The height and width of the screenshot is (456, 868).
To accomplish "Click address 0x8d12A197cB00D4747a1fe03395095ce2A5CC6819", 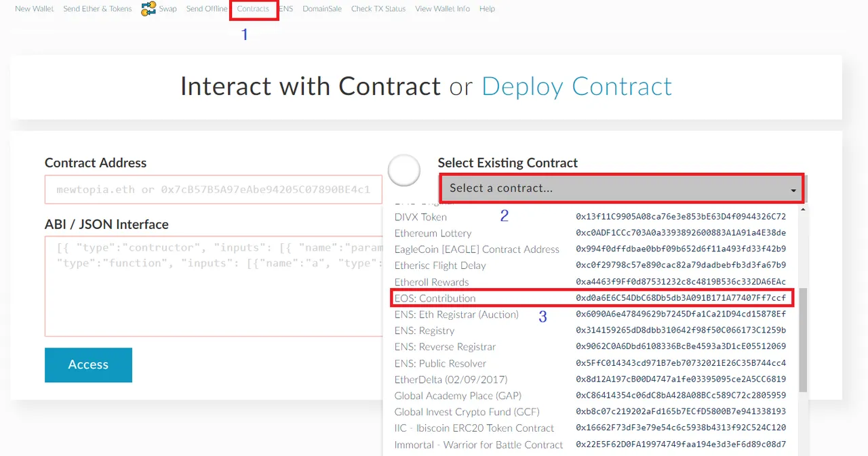I will click(x=681, y=379).
